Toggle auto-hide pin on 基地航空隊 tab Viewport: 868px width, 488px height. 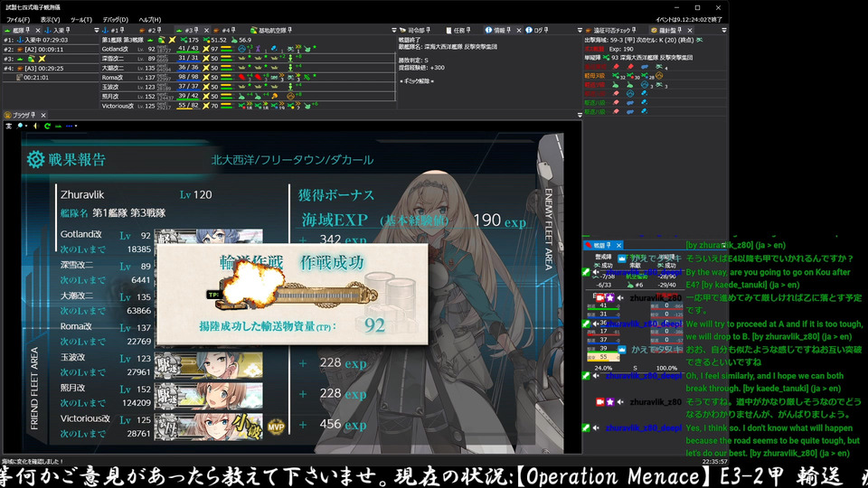pos(289,30)
